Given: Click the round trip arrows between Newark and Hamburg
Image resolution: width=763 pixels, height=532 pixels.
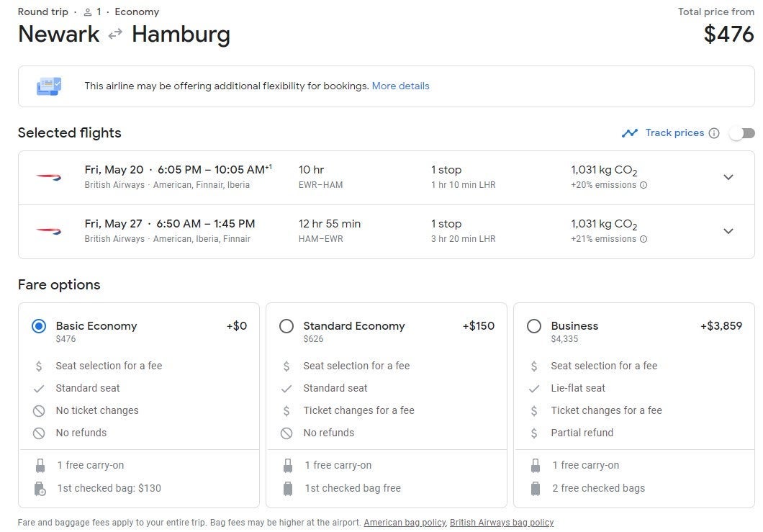Looking at the screenshot, I should coord(115,35).
